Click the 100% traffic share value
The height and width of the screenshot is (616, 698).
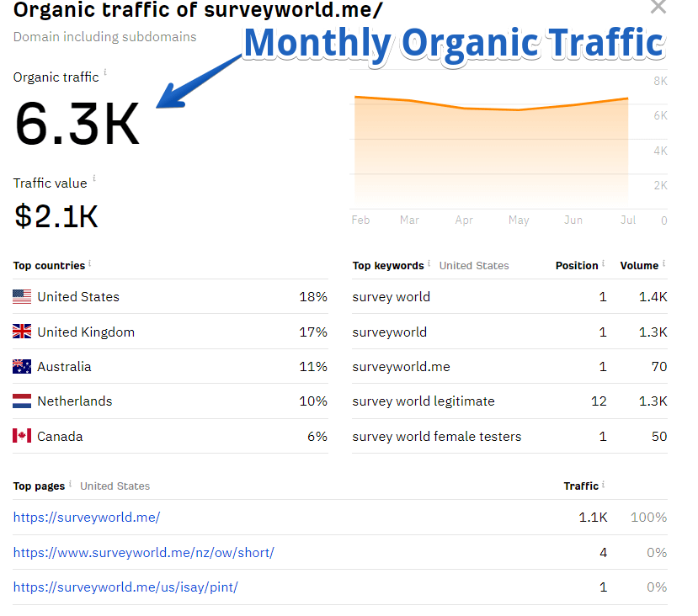tap(649, 518)
